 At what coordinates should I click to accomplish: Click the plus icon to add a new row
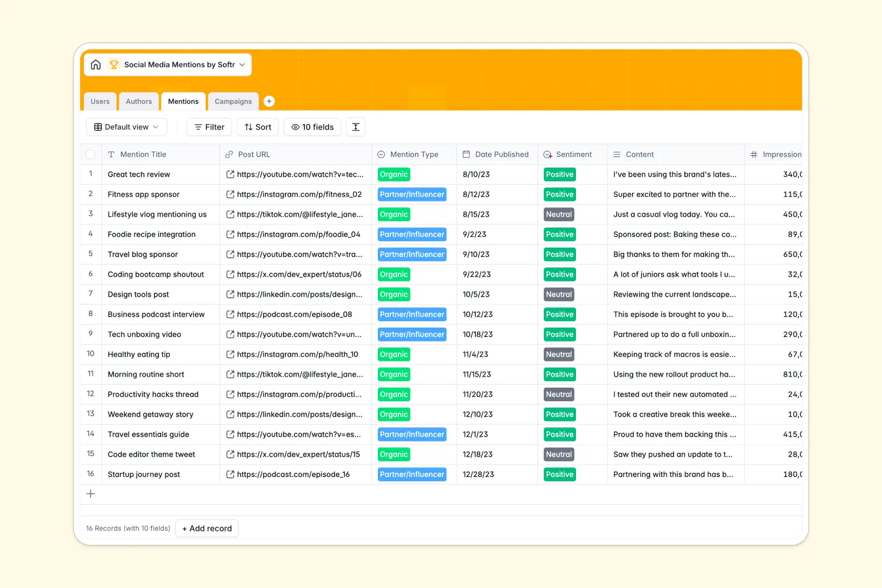tap(90, 494)
